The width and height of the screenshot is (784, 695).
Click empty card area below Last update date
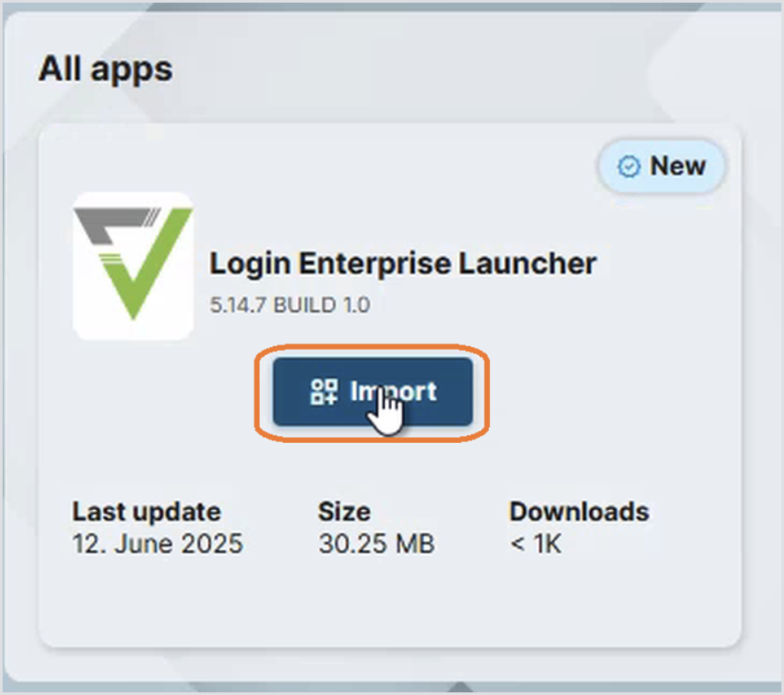click(x=158, y=600)
